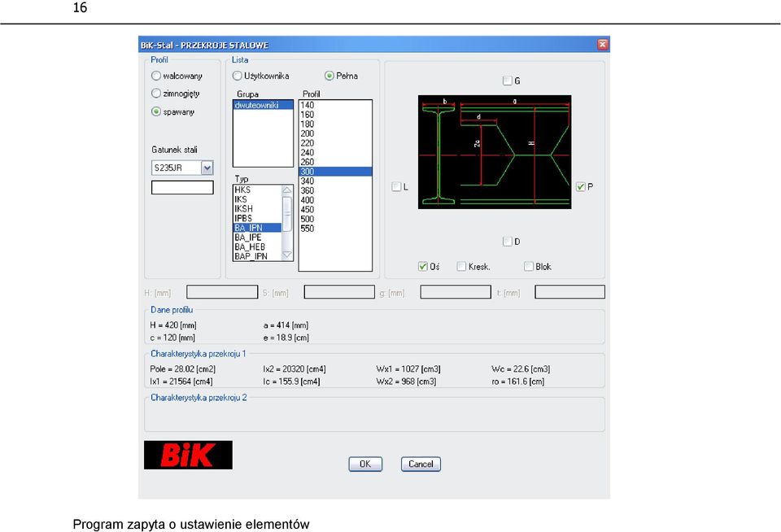Viewport: 781px width, 532px height.
Task: Select HKS in the Typ list
Action: click(x=258, y=190)
